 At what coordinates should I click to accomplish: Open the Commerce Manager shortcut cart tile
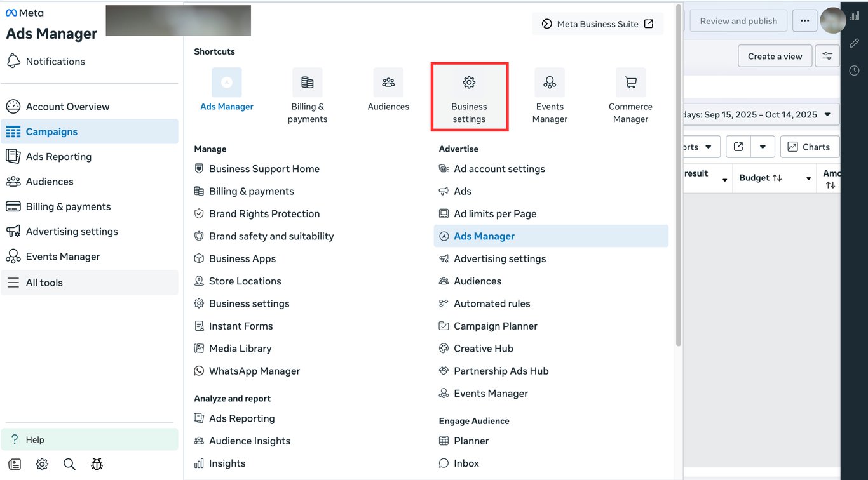(630, 97)
